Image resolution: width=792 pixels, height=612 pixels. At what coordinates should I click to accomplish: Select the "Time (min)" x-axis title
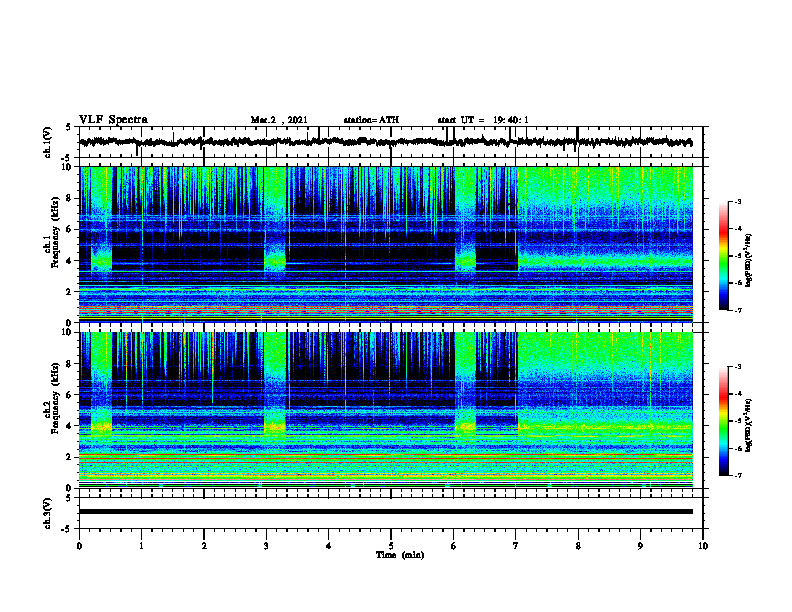click(x=400, y=555)
